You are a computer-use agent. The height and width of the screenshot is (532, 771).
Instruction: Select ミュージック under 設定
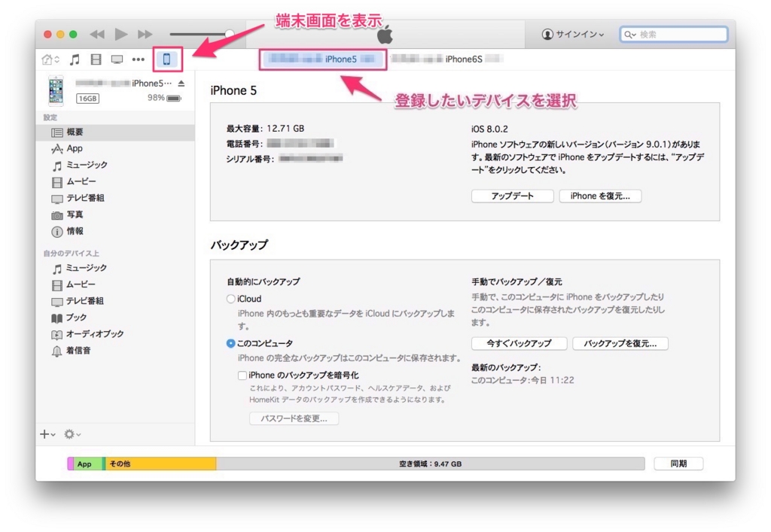pyautogui.click(x=115, y=165)
